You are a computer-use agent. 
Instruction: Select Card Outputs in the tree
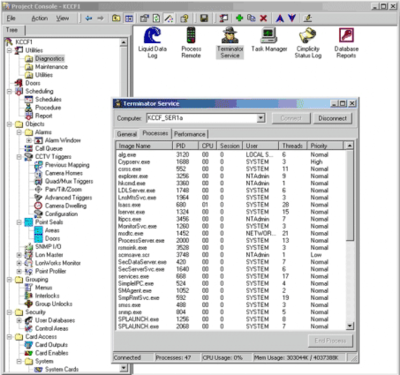(51, 345)
